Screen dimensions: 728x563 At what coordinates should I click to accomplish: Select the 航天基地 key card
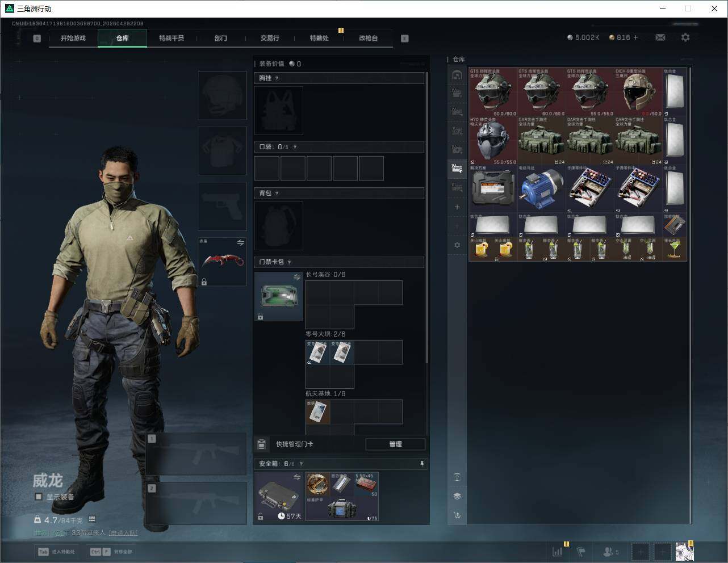point(318,412)
